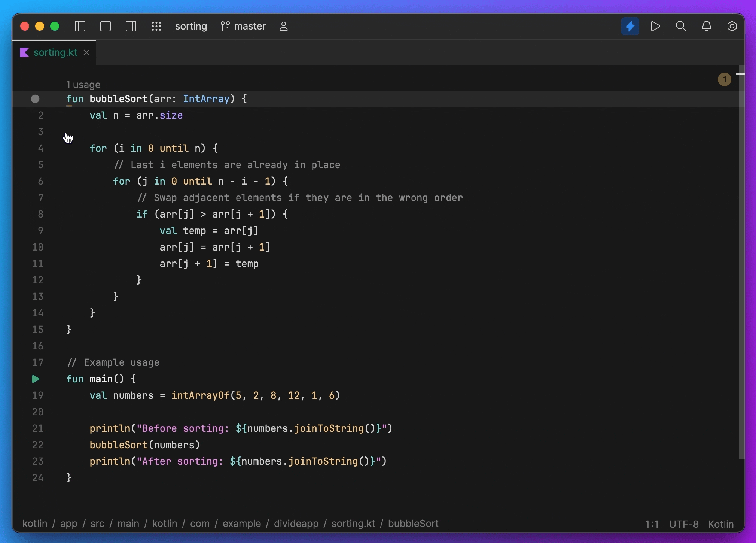The image size is (756, 543).
Task: Click 'val temp = arr[j]' line
Action: point(209,231)
